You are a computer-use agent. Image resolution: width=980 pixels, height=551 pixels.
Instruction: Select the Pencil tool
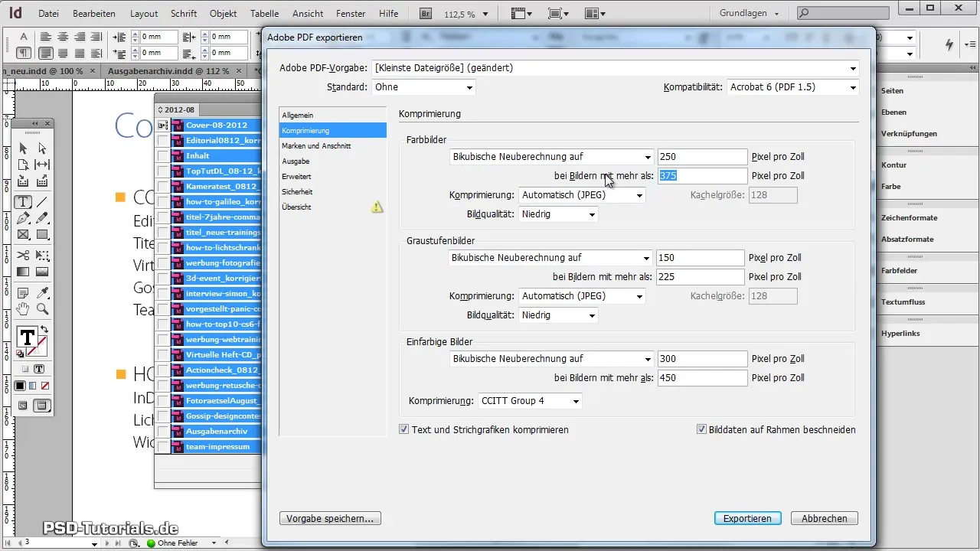pyautogui.click(x=42, y=218)
